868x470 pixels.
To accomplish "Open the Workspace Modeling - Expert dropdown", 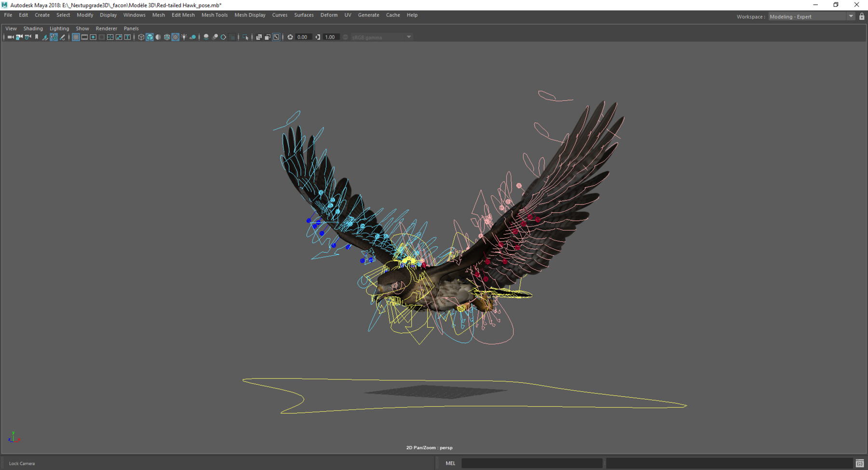I will (x=811, y=17).
